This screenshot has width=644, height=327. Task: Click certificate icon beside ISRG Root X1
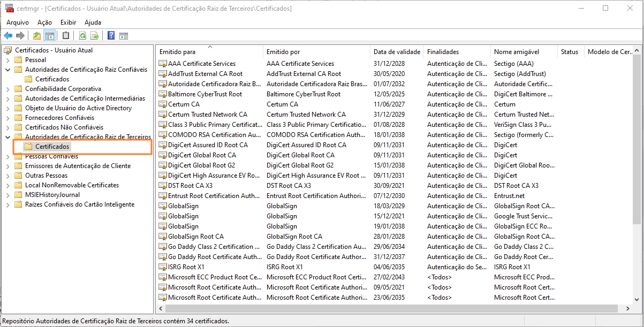coord(163,267)
